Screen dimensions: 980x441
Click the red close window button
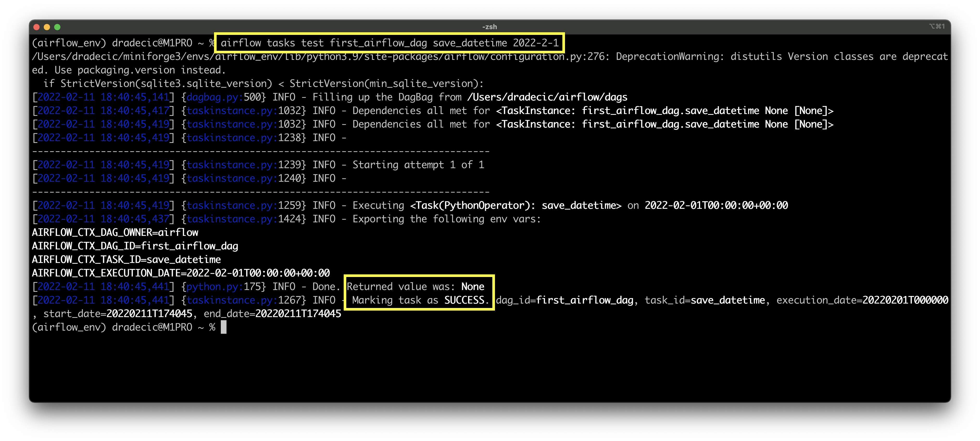pyautogui.click(x=36, y=27)
